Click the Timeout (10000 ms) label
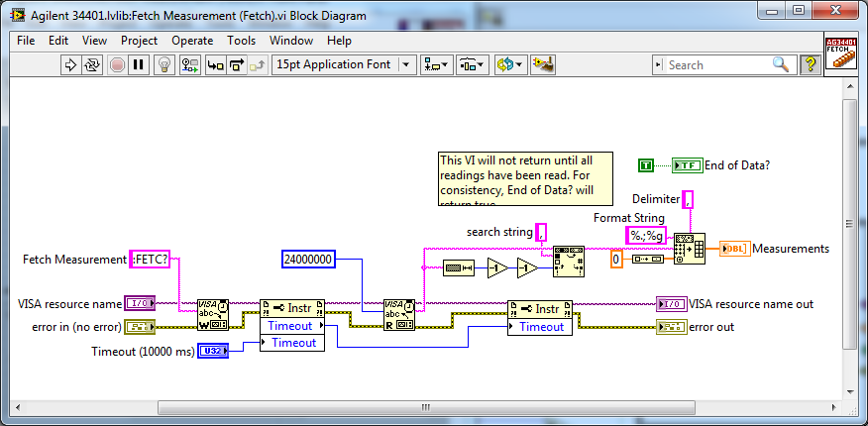 click(143, 352)
